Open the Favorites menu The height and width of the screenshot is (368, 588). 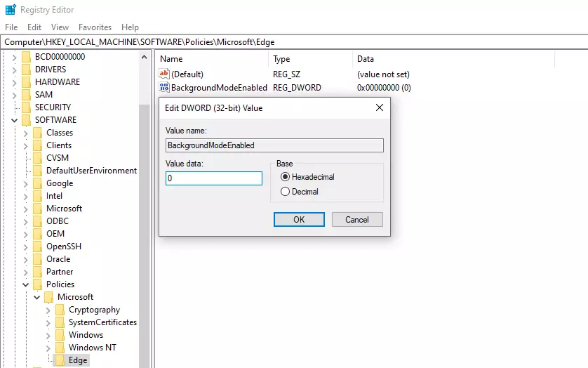tap(95, 27)
